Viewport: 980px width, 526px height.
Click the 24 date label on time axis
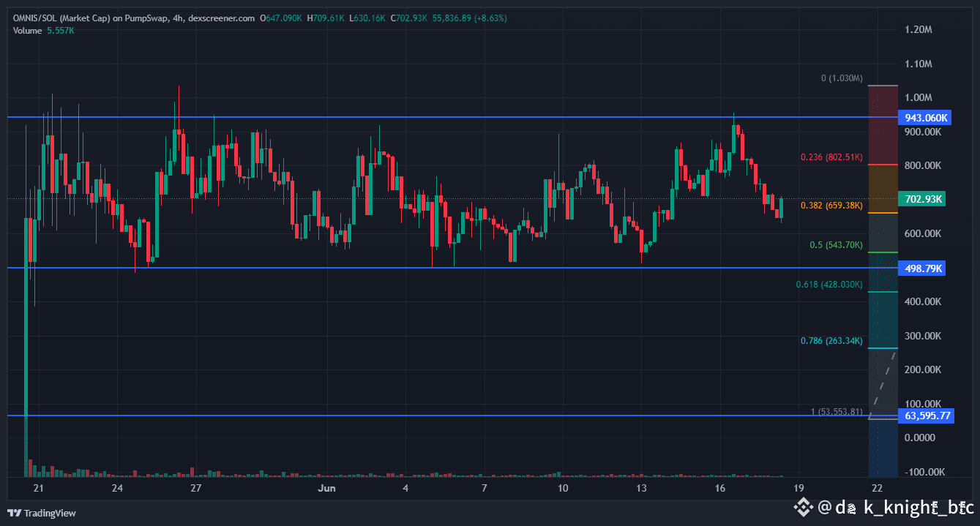click(x=117, y=488)
